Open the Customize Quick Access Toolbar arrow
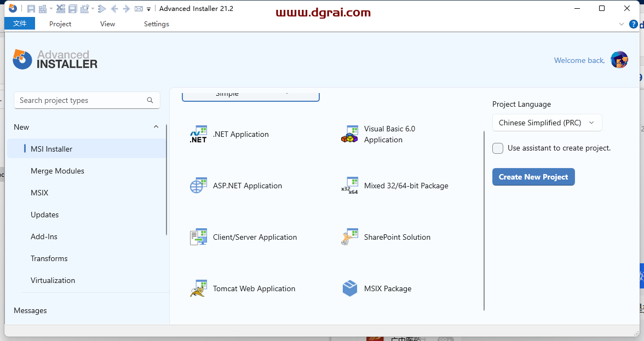The height and width of the screenshot is (341, 644). pos(149,9)
